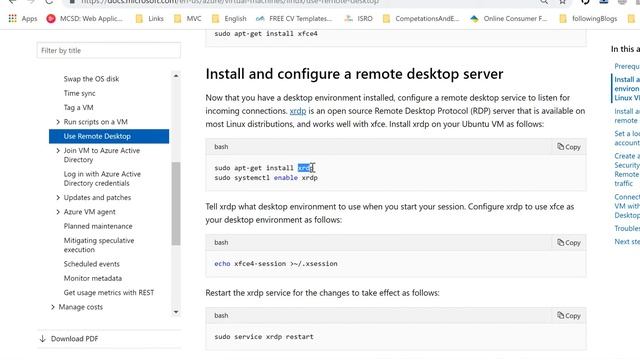This screenshot has width=640, height=360.
Task: Open Time sync article
Action: [80, 93]
